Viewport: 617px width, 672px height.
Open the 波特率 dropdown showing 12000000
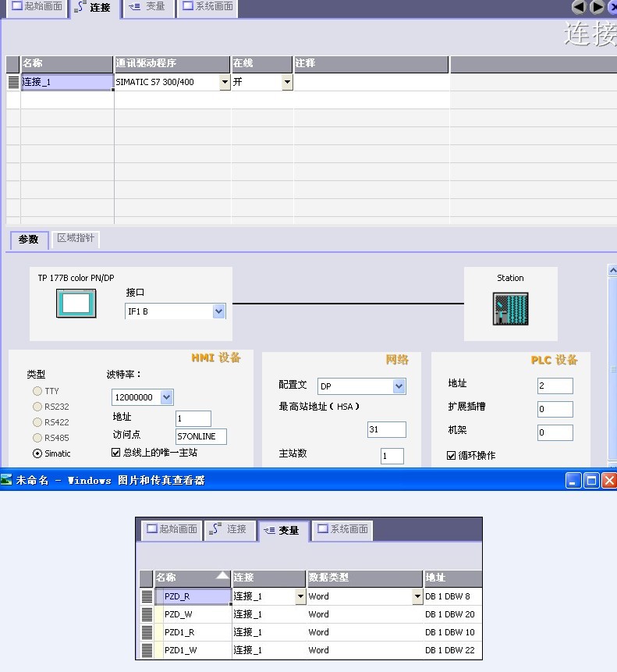[167, 397]
